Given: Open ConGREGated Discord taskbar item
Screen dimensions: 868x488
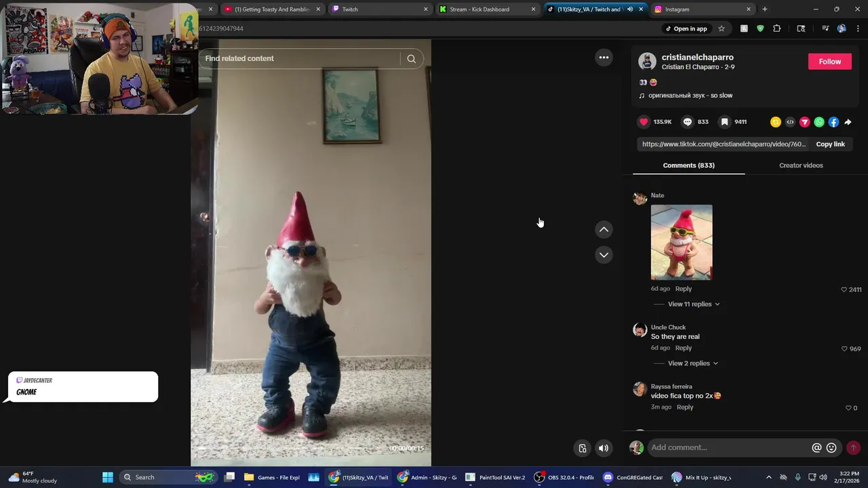Looking at the screenshot, I should pos(633,477).
